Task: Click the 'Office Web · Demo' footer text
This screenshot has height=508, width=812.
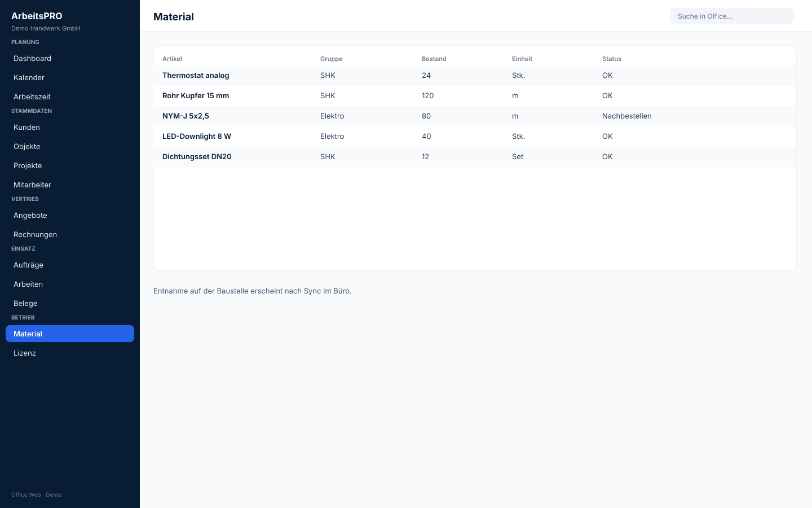Action: click(36, 494)
